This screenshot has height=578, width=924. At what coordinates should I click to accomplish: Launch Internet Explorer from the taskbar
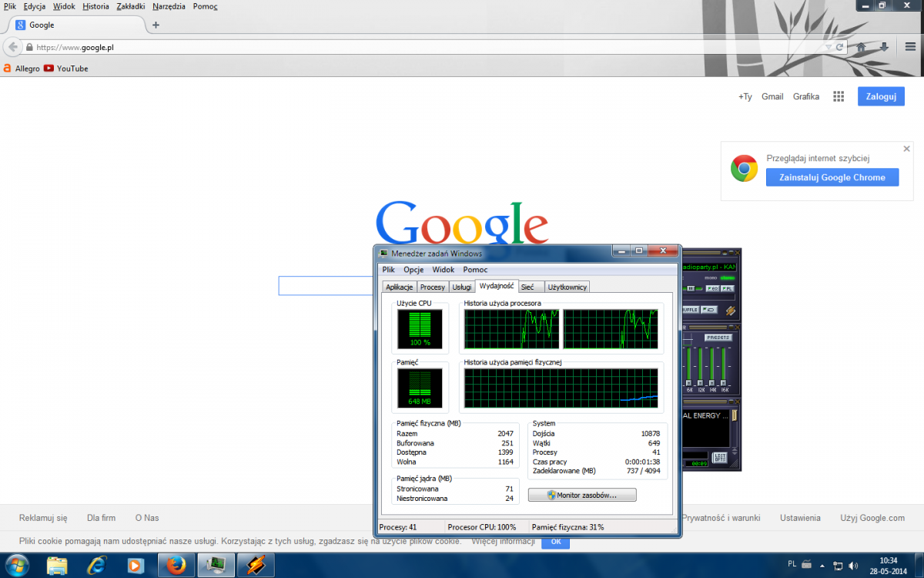97,566
